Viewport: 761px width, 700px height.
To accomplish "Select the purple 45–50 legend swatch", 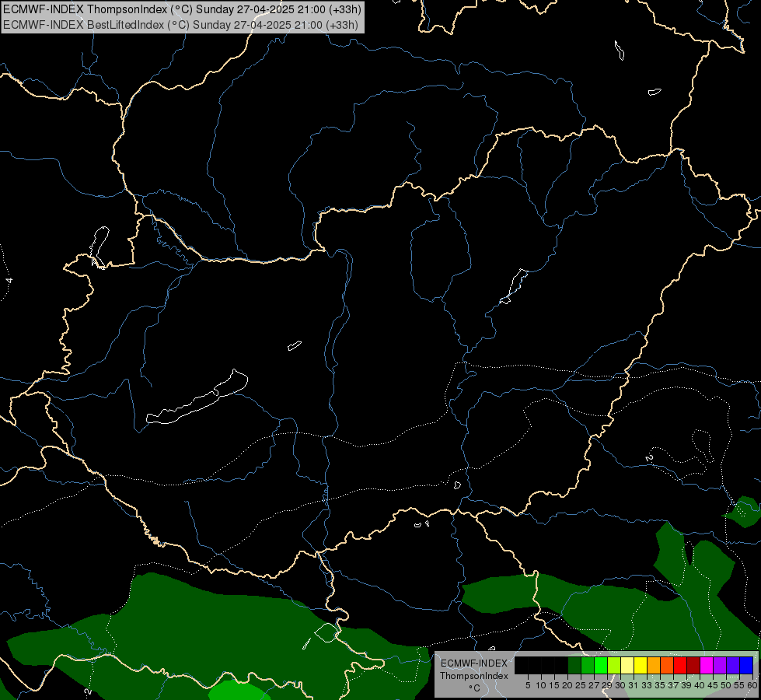I will 720,665.
